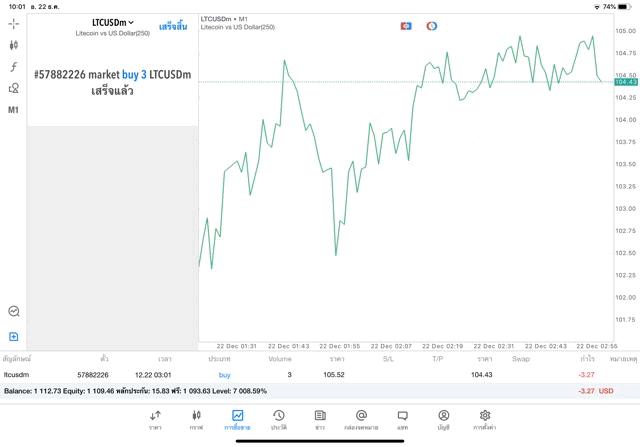Click the สัญลักษณ์ (symbol) column header
The image size is (640, 447).
(17, 359)
